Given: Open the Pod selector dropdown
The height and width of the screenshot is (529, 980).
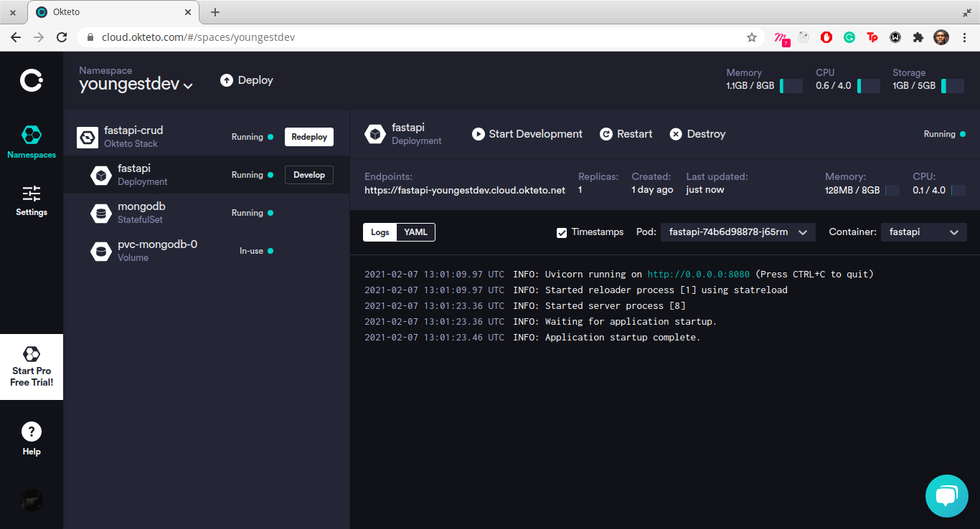Looking at the screenshot, I should 738,232.
